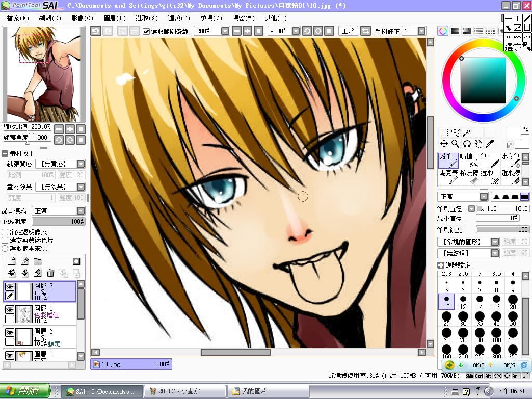This screenshot has width=532, height=399.
Task: Open the brush 正常 mode dropdown
Action: tap(484, 197)
